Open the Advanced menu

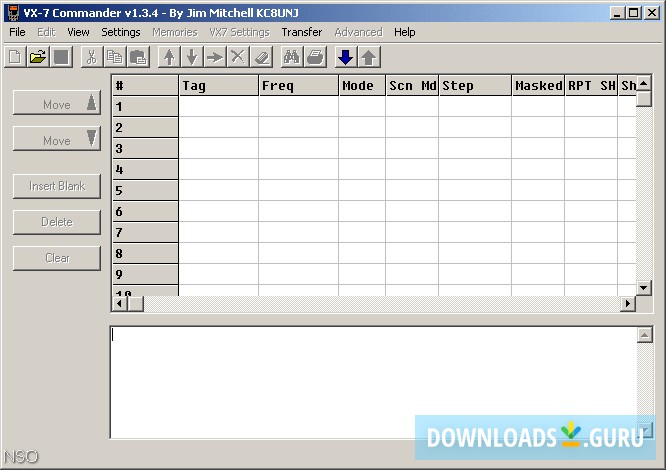tap(358, 32)
